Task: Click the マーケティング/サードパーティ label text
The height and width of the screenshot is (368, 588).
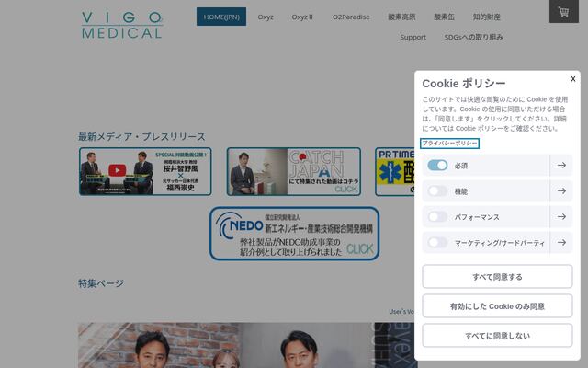Action: point(500,243)
